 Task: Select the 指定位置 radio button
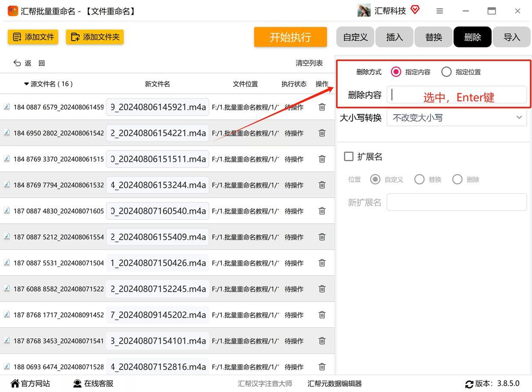tap(446, 72)
